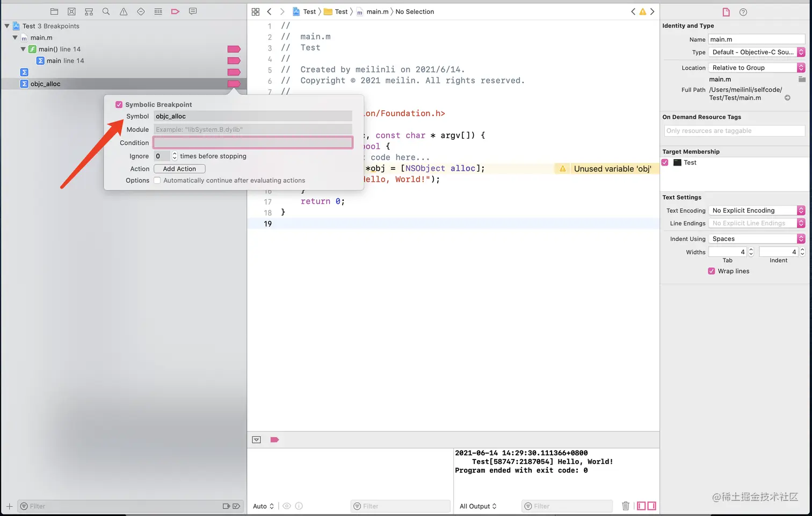Open the Report navigator icon
Viewport: 812px width, 516px height.
click(x=193, y=11)
